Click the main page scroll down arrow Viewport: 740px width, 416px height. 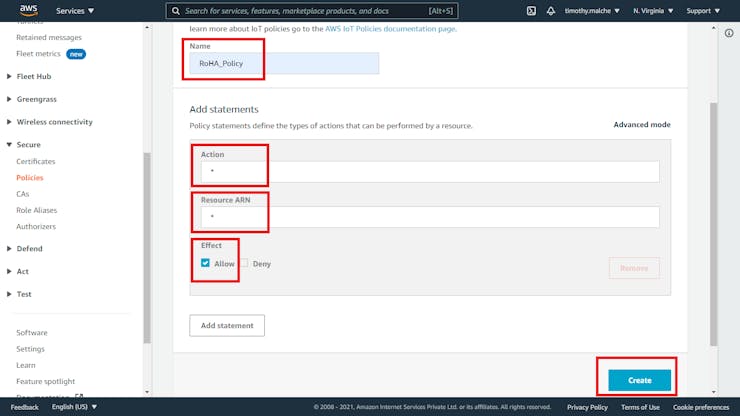pos(713,392)
